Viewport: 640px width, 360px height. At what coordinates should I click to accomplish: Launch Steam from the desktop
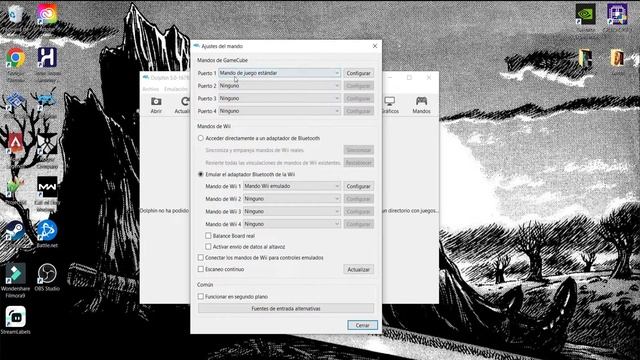click(16, 231)
